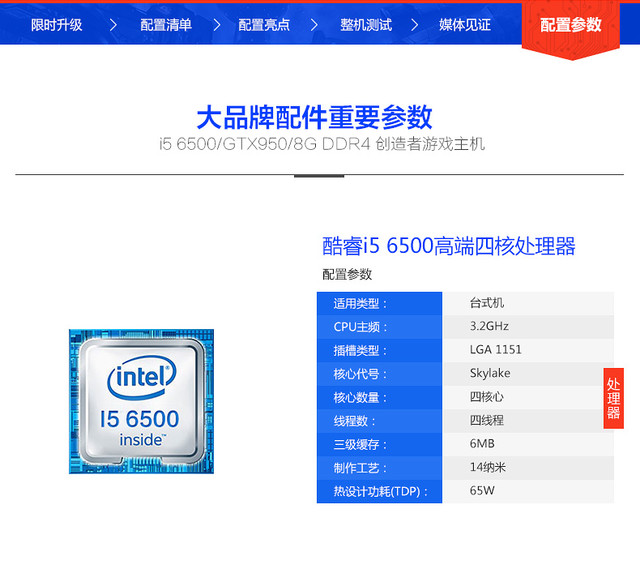Click the 四核心 value

click(x=487, y=397)
